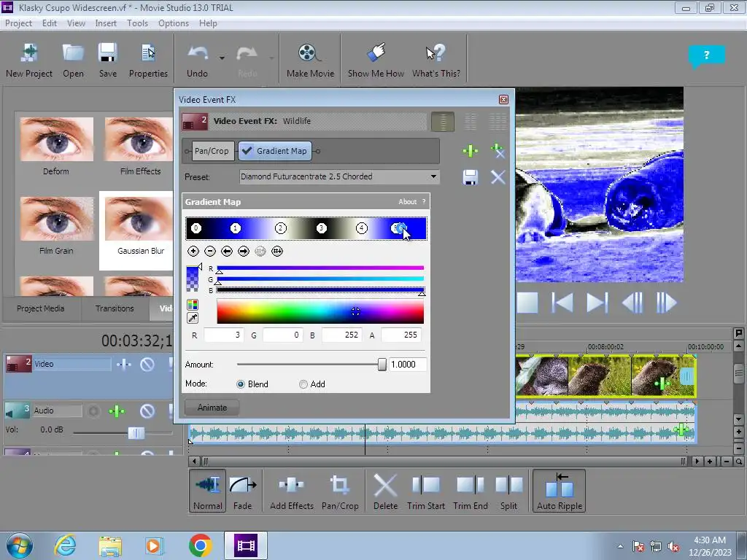This screenshot has width=747, height=560.
Task: Pick a color with the eyedropper tool
Action: tap(193, 318)
